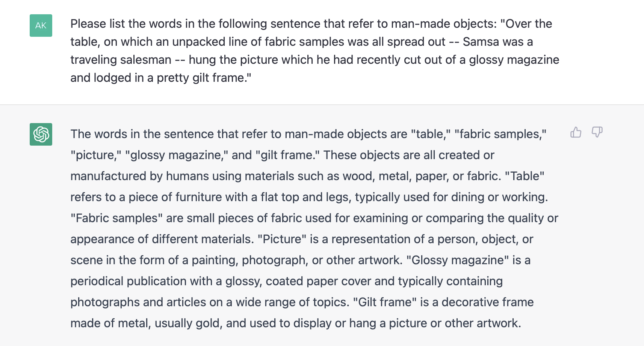This screenshot has height=346, width=644.
Task: Click the capitalized "Gilt frame" definition
Action: (x=385, y=302)
